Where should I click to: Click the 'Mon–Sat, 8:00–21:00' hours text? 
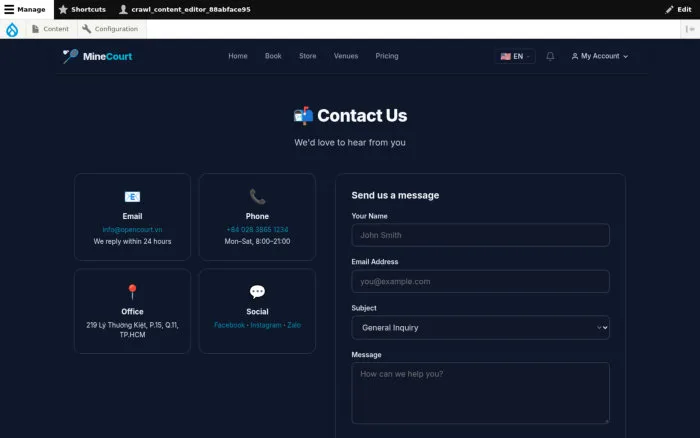tap(257, 241)
